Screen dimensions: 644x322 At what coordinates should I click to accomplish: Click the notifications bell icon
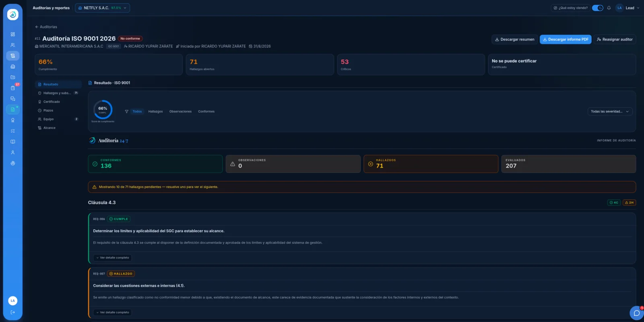point(609,8)
